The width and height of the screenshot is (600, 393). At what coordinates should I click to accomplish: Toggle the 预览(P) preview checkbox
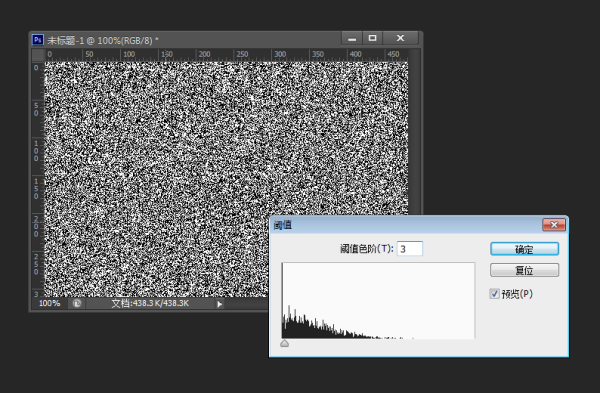(494, 294)
